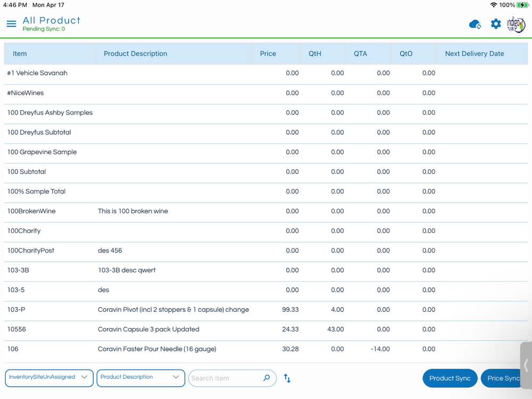The width and height of the screenshot is (532, 399).
Task: Select the #NiceWines item
Action: tap(26, 93)
